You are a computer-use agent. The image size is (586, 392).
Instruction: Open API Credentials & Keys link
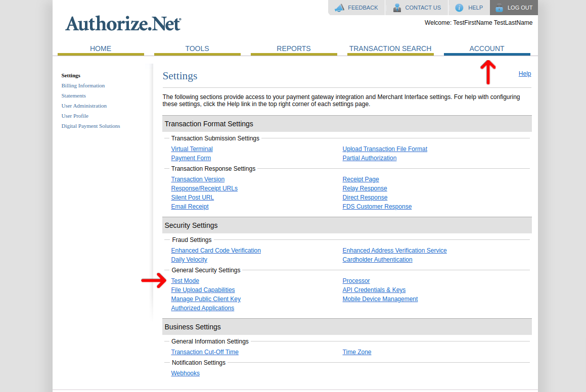[x=374, y=290]
